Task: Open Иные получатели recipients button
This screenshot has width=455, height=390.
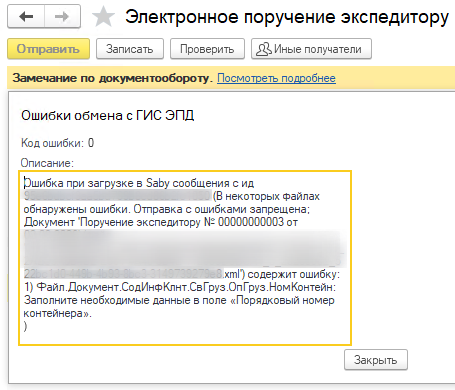Action: click(x=311, y=49)
